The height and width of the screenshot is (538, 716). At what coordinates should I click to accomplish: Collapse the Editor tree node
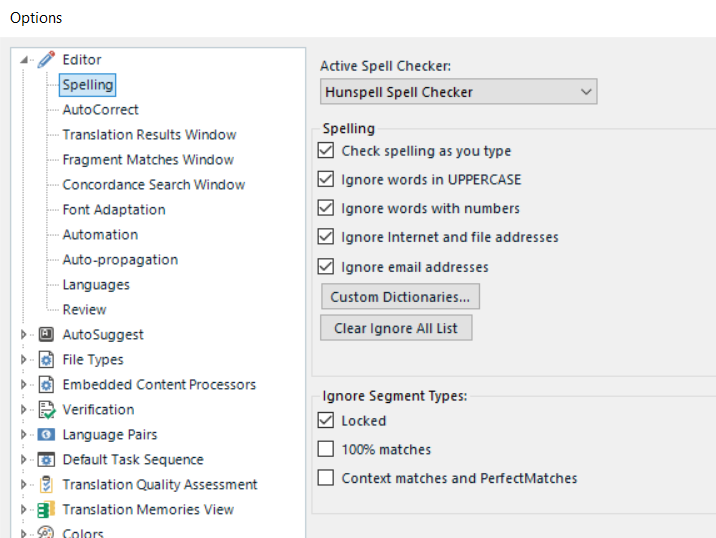tap(24, 60)
